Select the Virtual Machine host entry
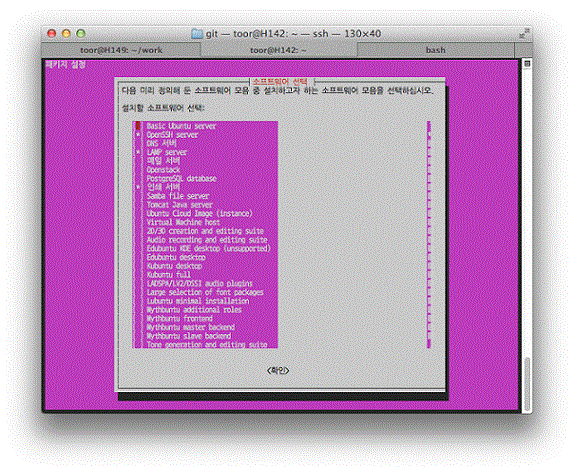This screenshot has width=574, height=471. [183, 222]
